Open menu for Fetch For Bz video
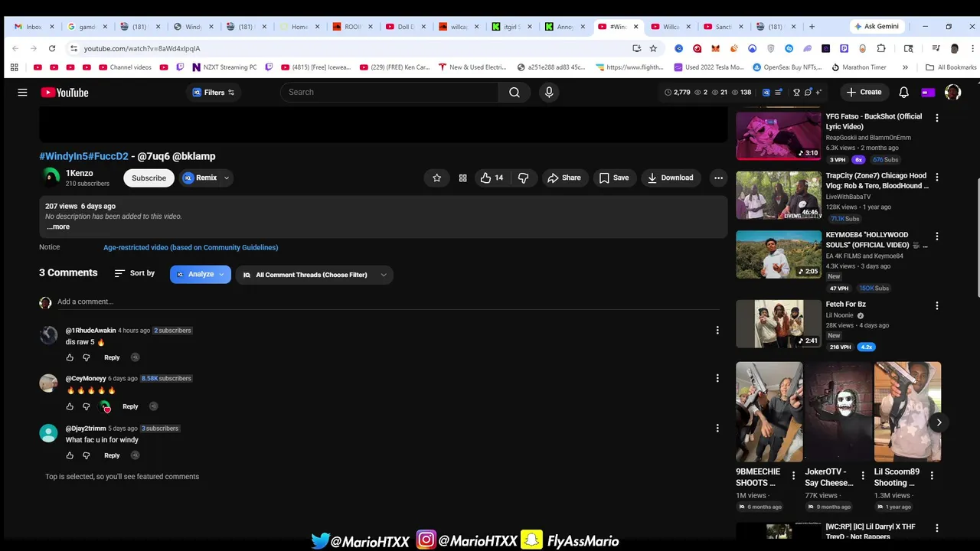The image size is (980, 551). pyautogui.click(x=936, y=305)
